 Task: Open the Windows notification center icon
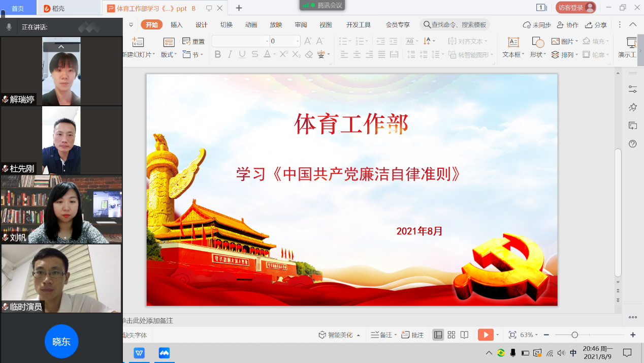627,353
